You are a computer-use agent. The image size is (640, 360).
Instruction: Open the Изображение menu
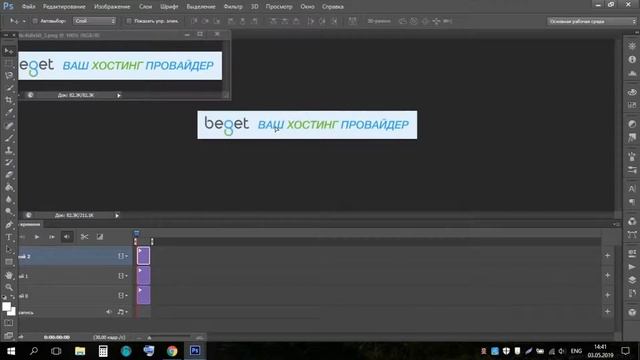pyautogui.click(x=112, y=7)
